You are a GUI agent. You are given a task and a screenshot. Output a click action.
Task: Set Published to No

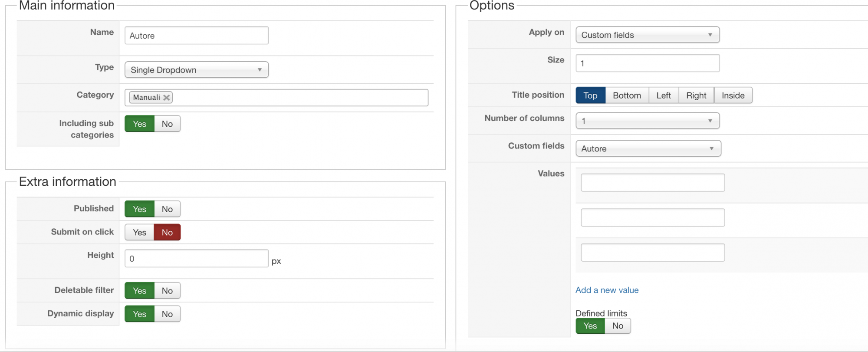(167, 209)
